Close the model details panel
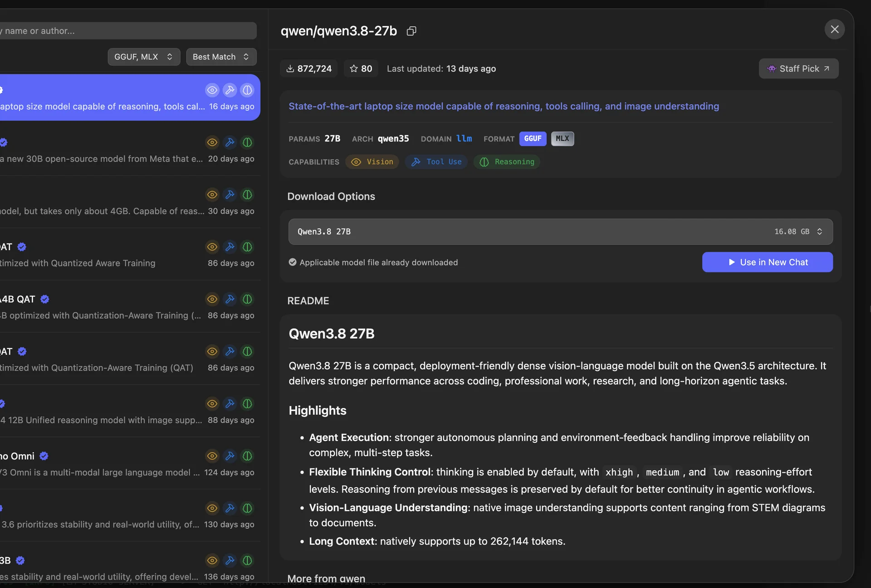The height and width of the screenshot is (588, 871). point(835,29)
